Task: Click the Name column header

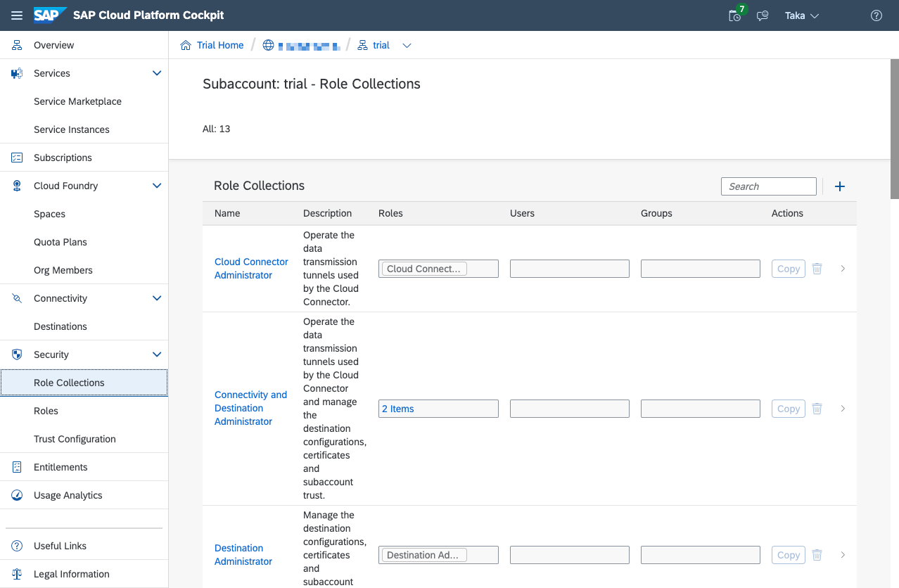Action: click(x=227, y=213)
